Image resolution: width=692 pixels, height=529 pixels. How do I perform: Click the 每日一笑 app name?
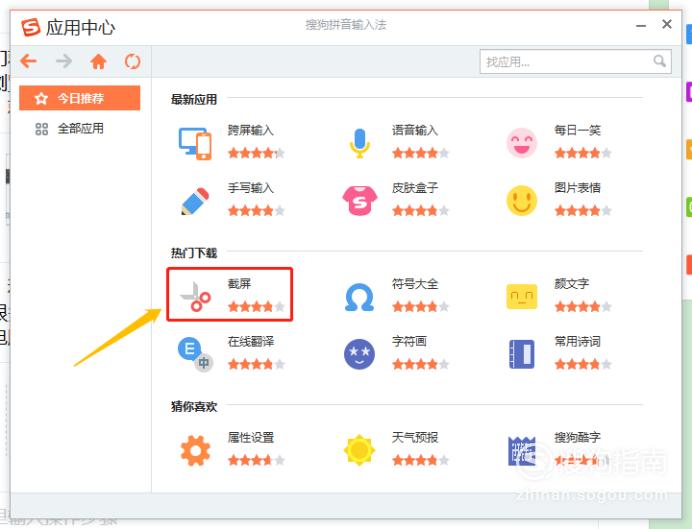coord(577,131)
